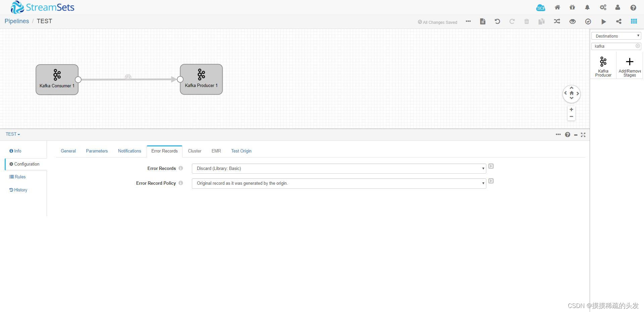Screen dimensions: 644x312
Task: Open History in the configuration sidebar
Action: [x=18, y=190]
